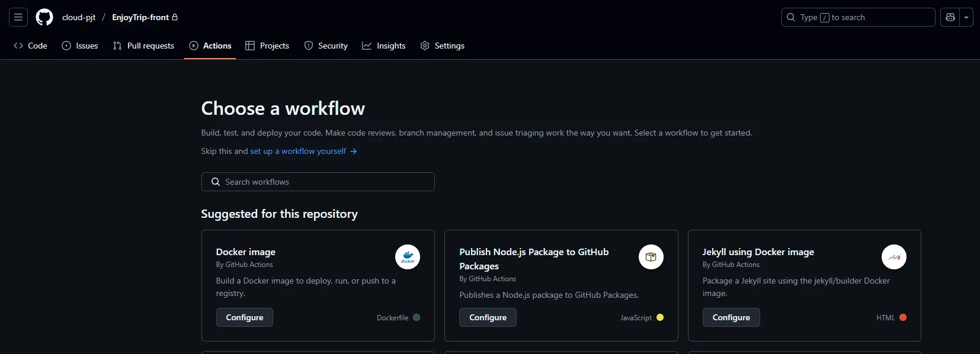Image resolution: width=980 pixels, height=354 pixels.
Task: Open the Insights tab
Action: (x=384, y=46)
